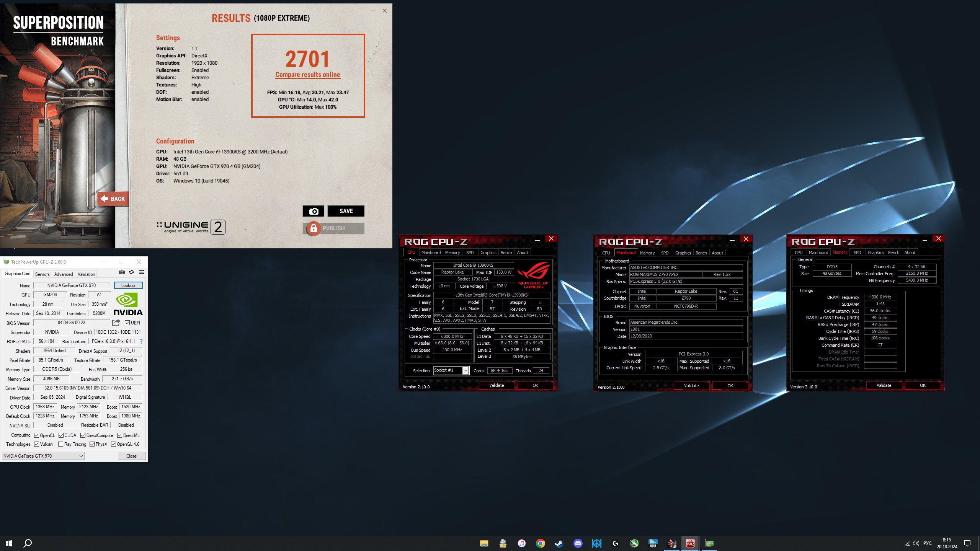Open taskbar search magnifier

(x=28, y=543)
